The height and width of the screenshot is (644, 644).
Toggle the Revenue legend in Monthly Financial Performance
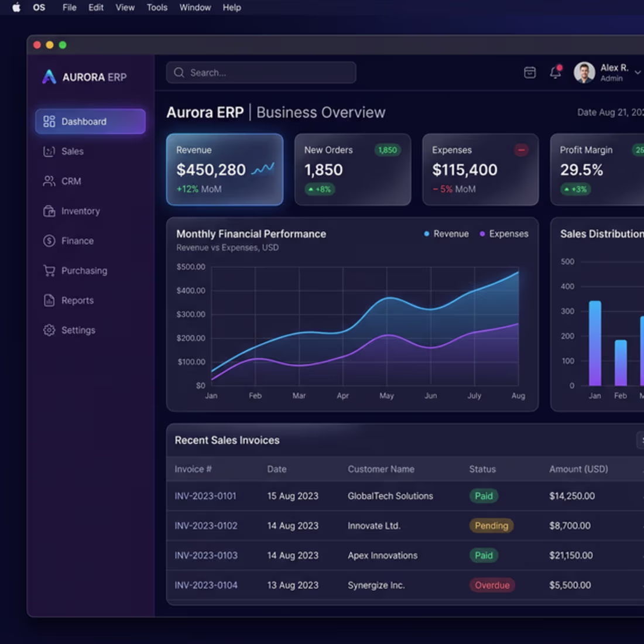point(447,233)
